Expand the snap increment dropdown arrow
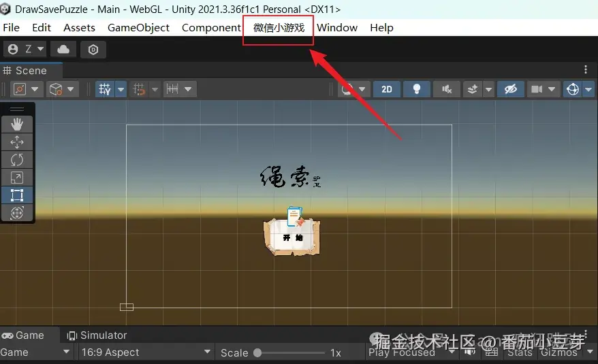Screen dimensions: 598x364 [188, 89]
